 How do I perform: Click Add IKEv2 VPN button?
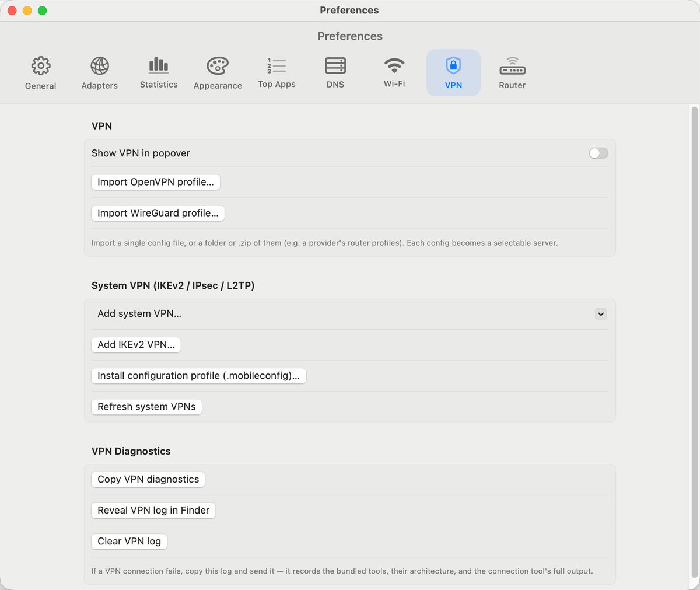(136, 345)
